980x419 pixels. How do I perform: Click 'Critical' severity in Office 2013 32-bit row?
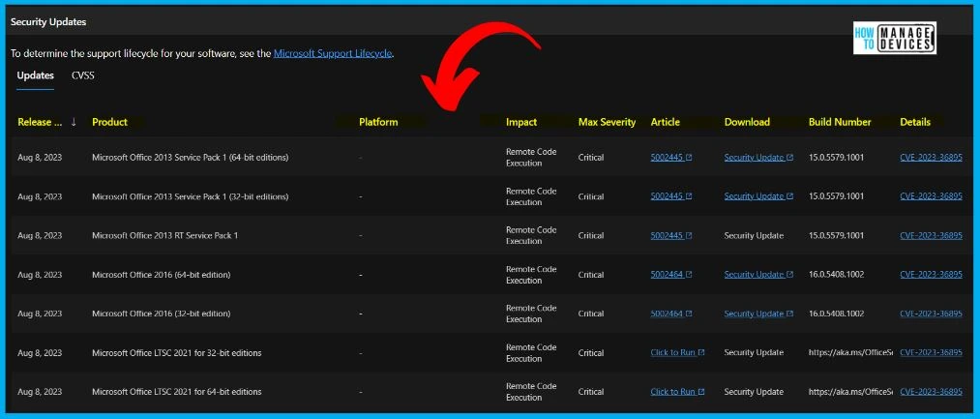[x=591, y=196]
